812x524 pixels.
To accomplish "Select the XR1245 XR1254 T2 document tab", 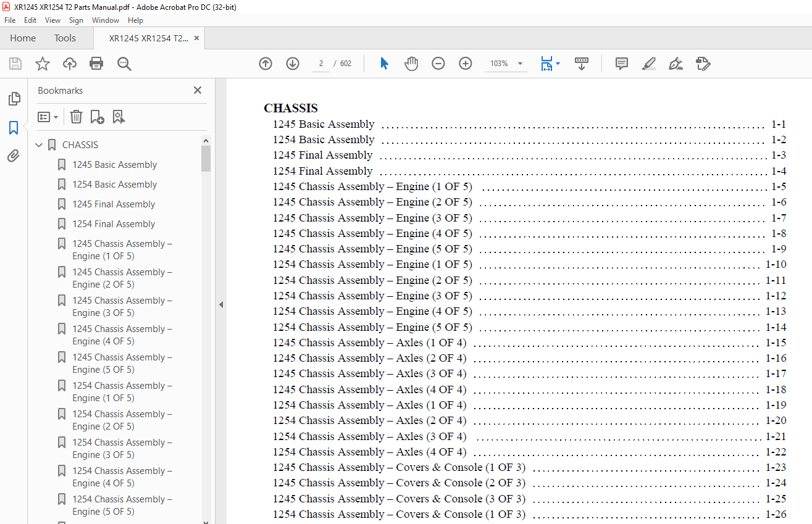I will [x=149, y=38].
